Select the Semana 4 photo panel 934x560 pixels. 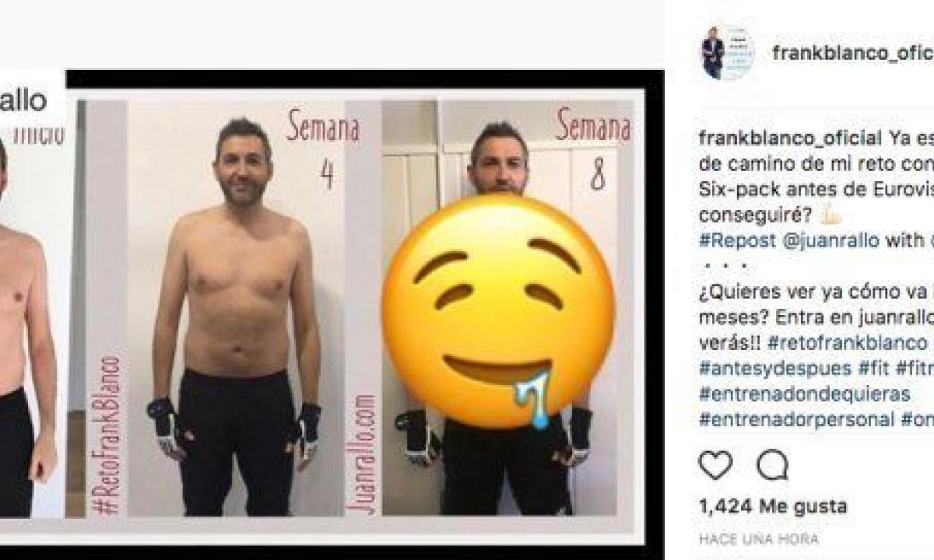point(237,307)
